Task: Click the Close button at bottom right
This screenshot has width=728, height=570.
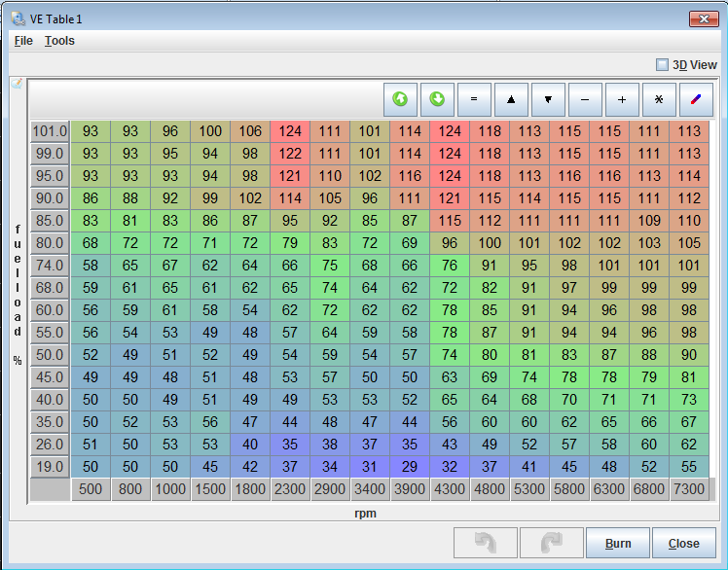Action: point(683,544)
